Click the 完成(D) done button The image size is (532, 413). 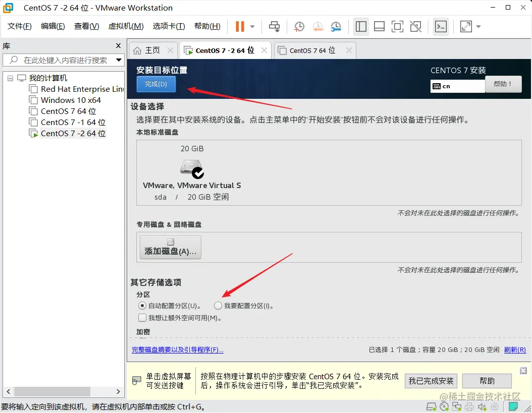click(x=156, y=84)
